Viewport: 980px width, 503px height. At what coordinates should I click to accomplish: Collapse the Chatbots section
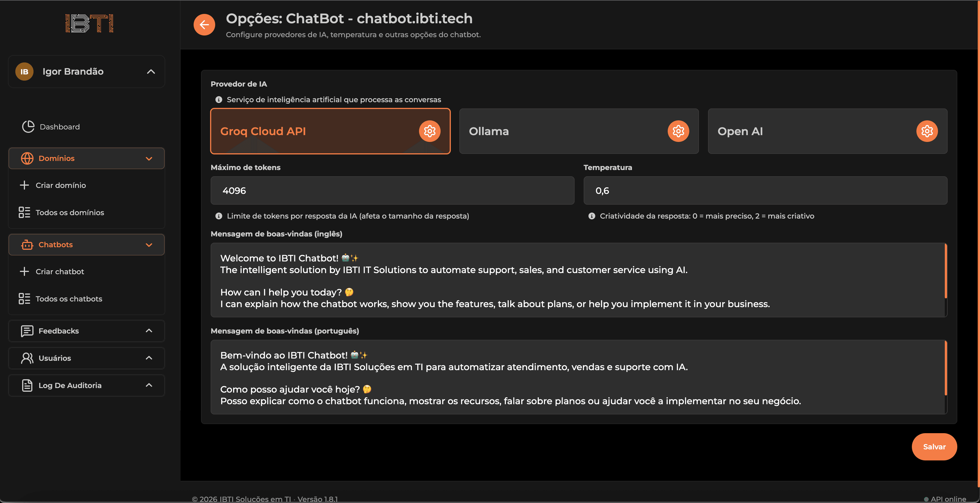pos(149,245)
